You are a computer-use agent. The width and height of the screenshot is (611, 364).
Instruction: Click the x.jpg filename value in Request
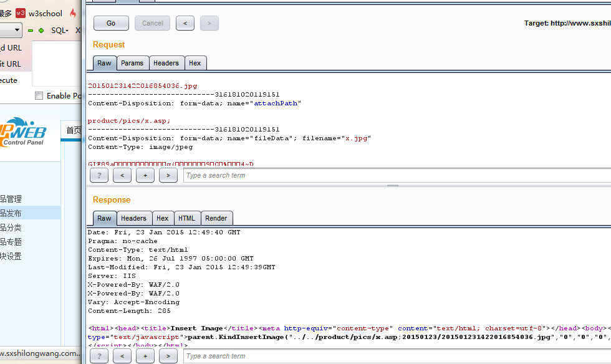pyautogui.click(x=357, y=138)
